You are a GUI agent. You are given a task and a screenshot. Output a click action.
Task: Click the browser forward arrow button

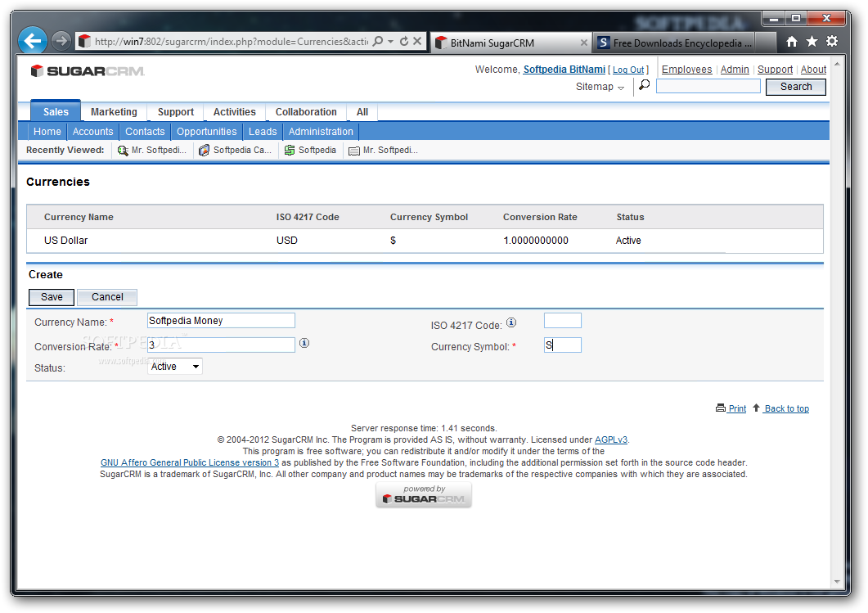[61, 41]
